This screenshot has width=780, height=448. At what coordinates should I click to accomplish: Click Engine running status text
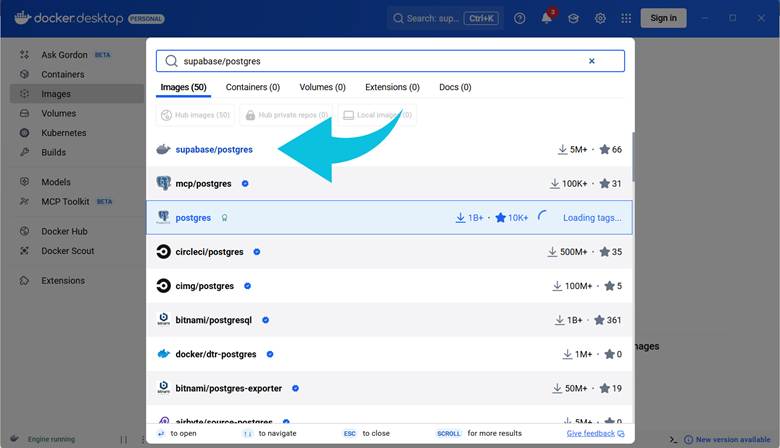51,440
